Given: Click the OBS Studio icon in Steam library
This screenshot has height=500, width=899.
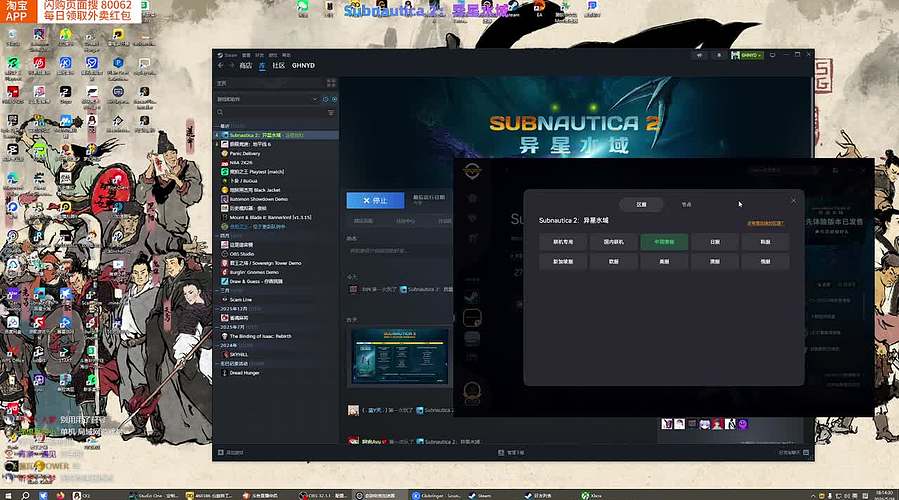Looking at the screenshot, I should tap(225, 254).
